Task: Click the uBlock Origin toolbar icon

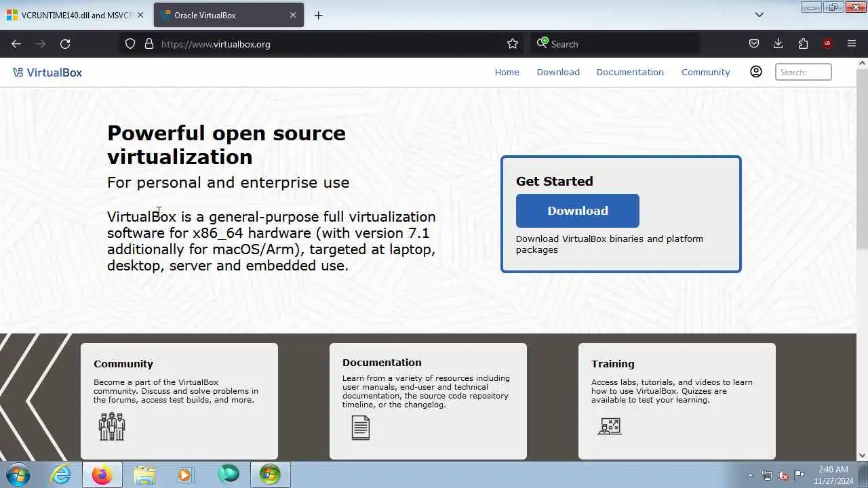Action: (827, 44)
